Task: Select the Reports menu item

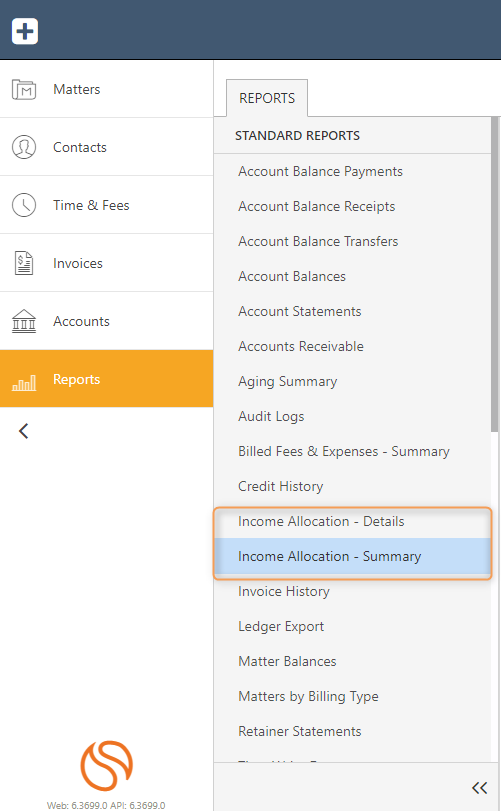Action: (107, 379)
